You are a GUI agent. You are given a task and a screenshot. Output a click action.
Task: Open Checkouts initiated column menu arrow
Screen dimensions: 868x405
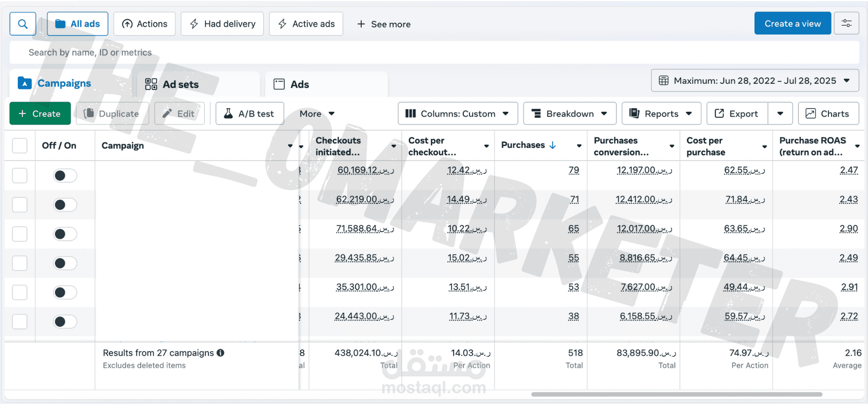[394, 146]
